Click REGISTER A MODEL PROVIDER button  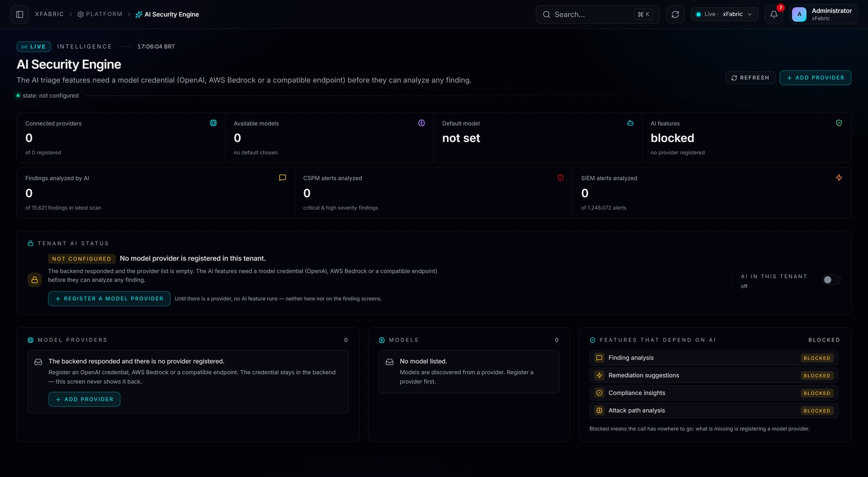pyautogui.click(x=109, y=299)
